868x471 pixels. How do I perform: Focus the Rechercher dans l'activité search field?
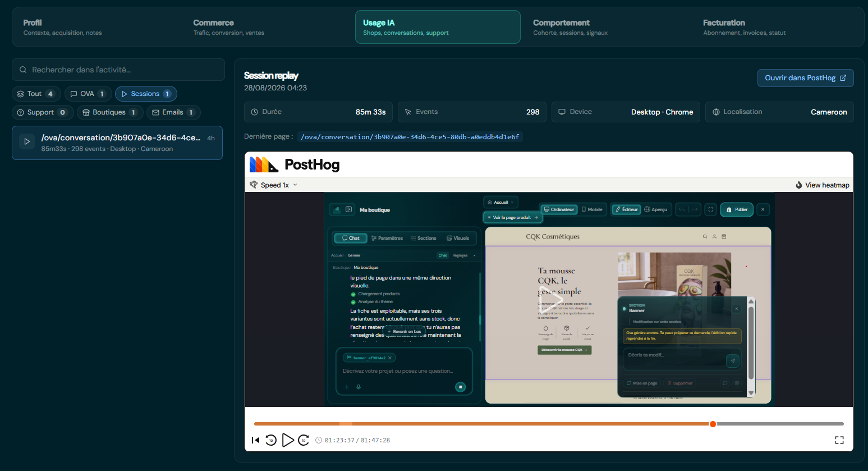118,70
